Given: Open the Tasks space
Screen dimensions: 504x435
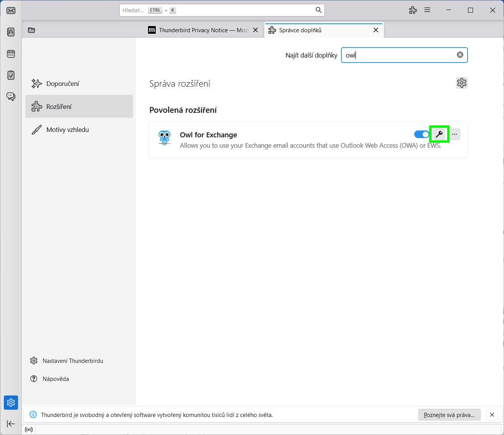Looking at the screenshot, I should 11,75.
